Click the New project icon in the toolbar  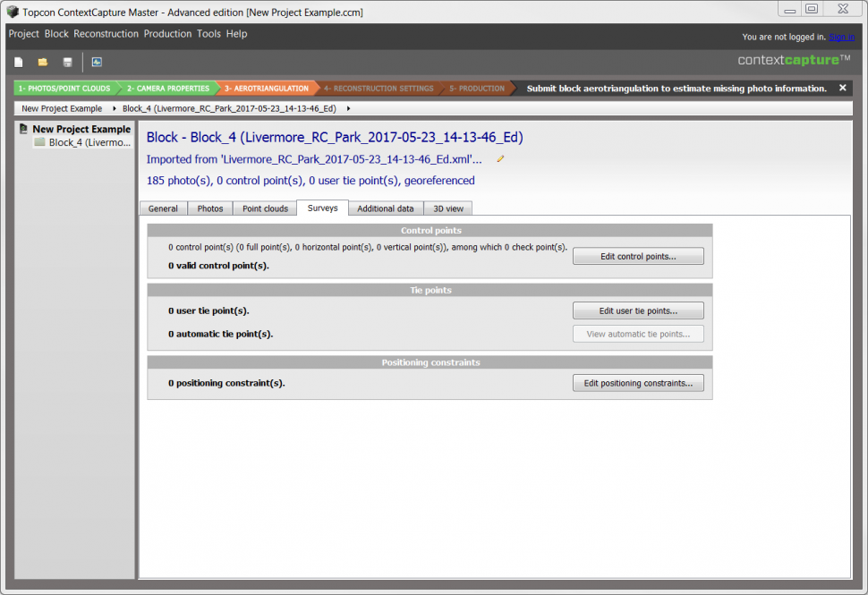[18, 62]
